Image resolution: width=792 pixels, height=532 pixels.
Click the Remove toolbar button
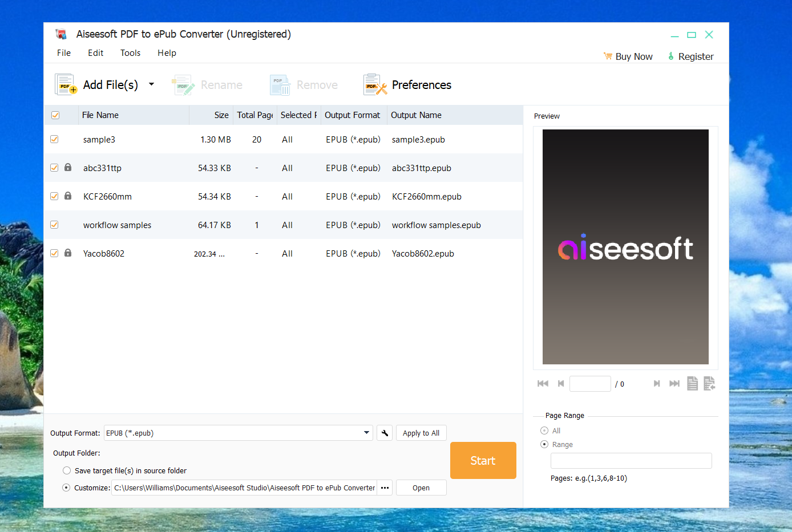coord(304,85)
